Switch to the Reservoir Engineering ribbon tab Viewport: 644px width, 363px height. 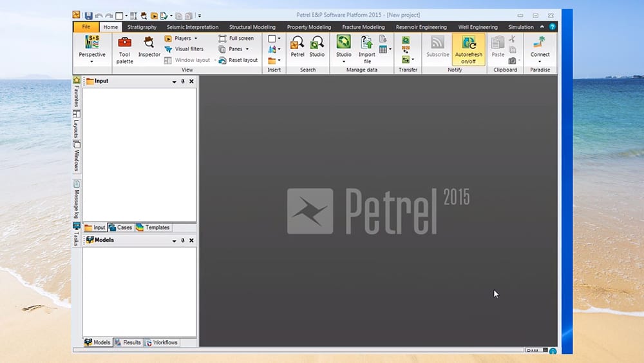coord(421,27)
